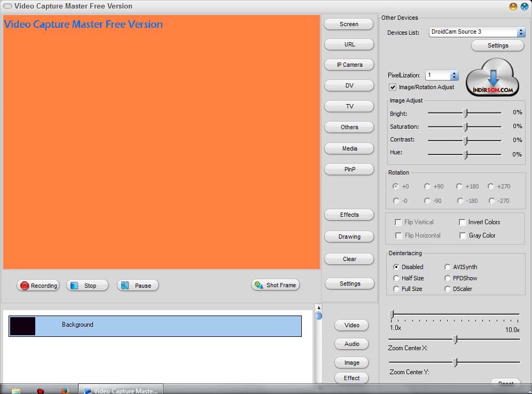Image resolution: width=532 pixels, height=394 pixels.
Task: Click the Saturation slider handle
Action: pos(466,127)
